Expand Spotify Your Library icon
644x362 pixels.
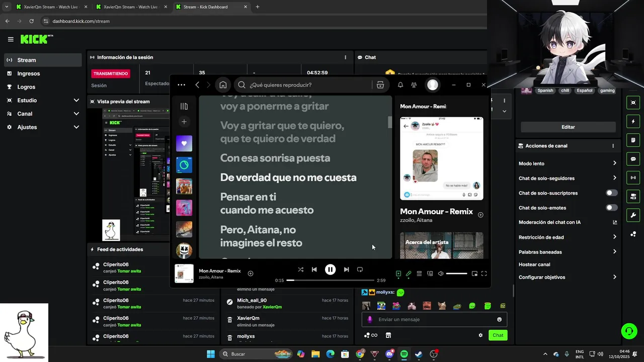pos(184,106)
